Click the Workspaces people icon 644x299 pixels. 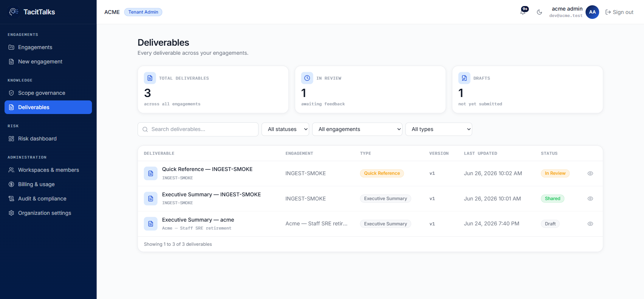tap(11, 170)
